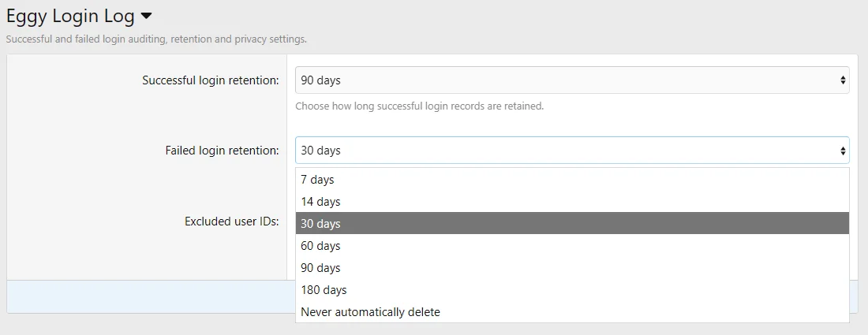Select the highlighted 30 days option
Viewport: 868px width, 335px height.
click(572, 223)
